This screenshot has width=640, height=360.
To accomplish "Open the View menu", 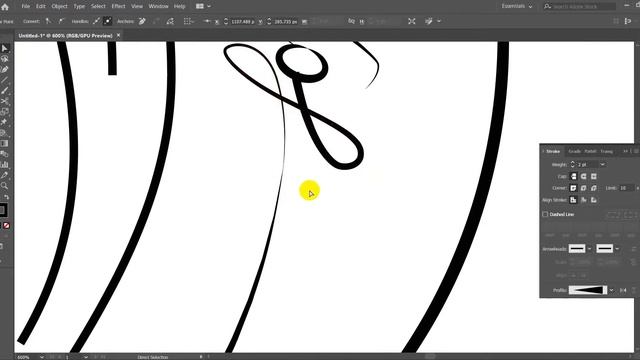I will click(137, 7).
